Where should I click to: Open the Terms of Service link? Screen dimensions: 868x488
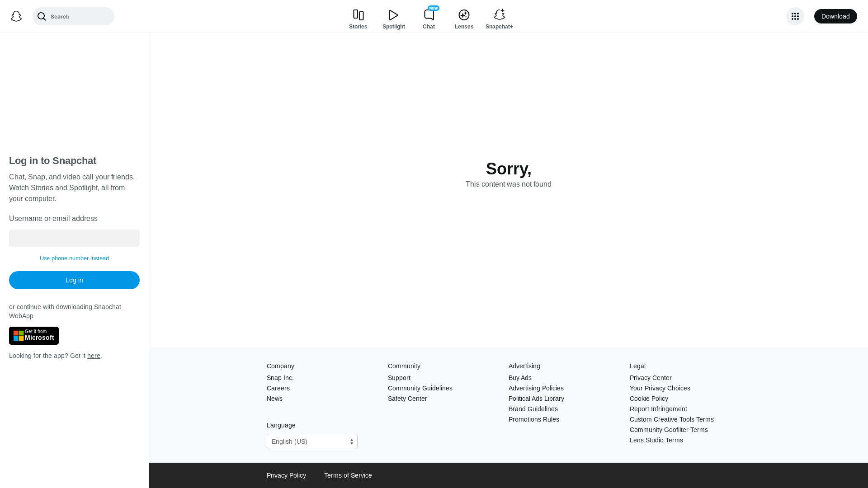[348, 475]
